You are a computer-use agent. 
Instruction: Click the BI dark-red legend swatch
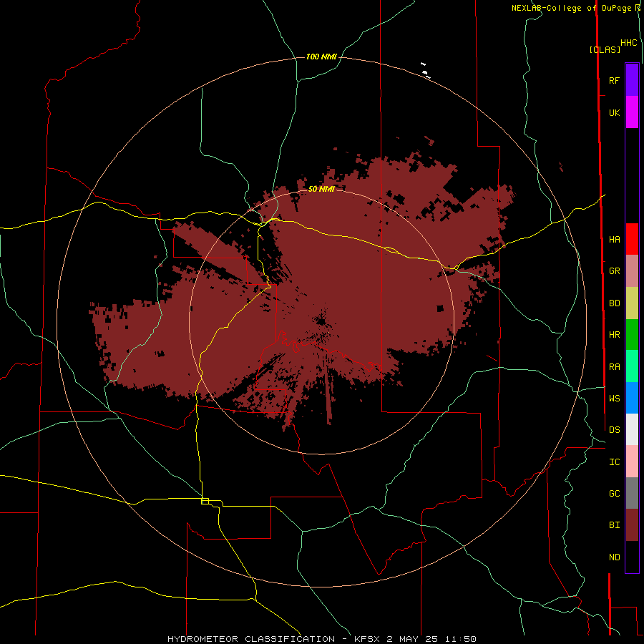[x=632, y=525]
